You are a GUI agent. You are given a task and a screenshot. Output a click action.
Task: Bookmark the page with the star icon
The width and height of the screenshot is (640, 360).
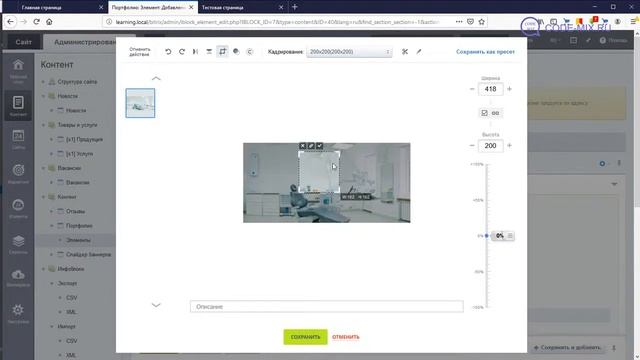[482, 22]
